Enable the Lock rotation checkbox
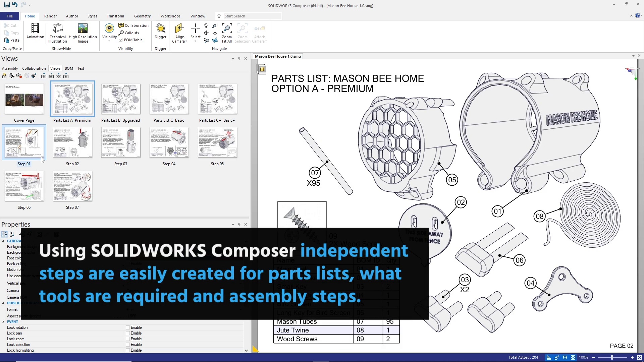644x362 pixels. click(x=127, y=327)
